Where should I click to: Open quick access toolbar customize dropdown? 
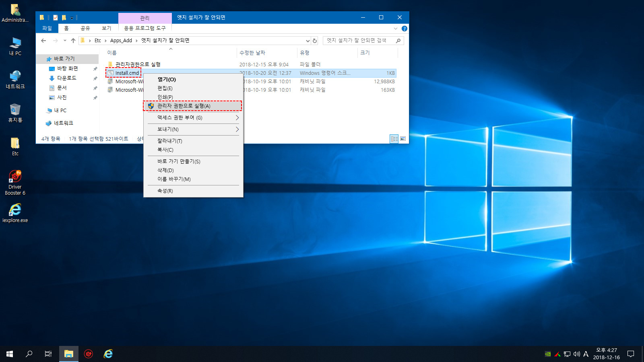tap(72, 18)
